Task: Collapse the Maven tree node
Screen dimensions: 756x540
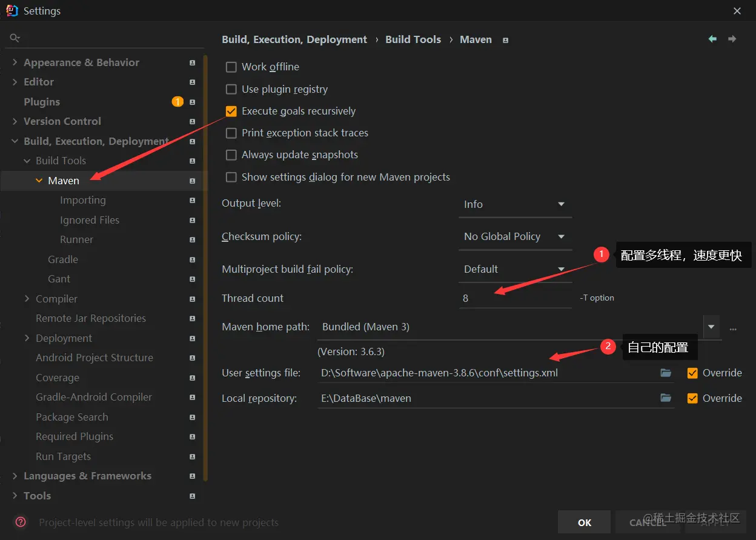Action: tap(39, 181)
